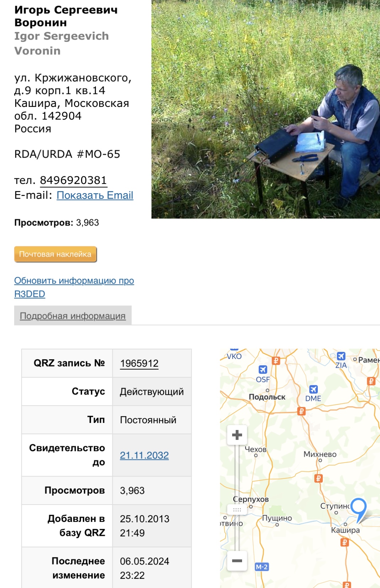The height and width of the screenshot is (588, 380).
Task: Click the Почтовая наклейка button
Action: (55, 254)
